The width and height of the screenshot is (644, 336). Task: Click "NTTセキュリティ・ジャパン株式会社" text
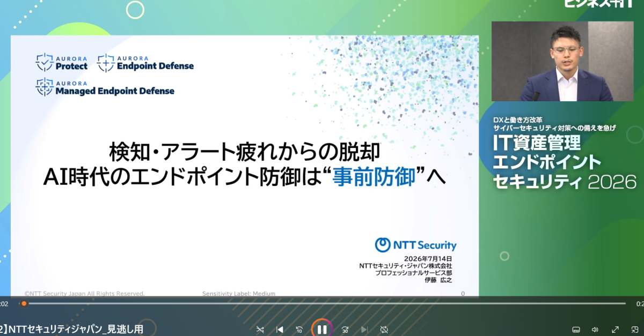[406, 266]
